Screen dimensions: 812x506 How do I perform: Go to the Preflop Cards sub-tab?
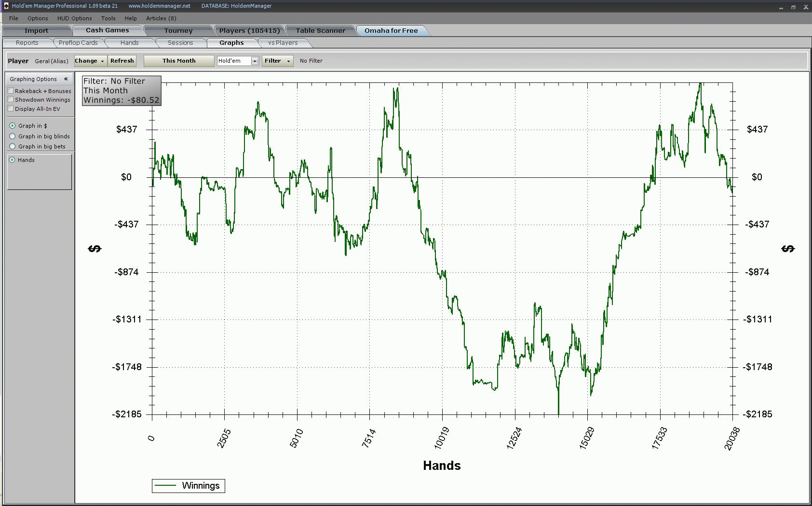coord(78,43)
